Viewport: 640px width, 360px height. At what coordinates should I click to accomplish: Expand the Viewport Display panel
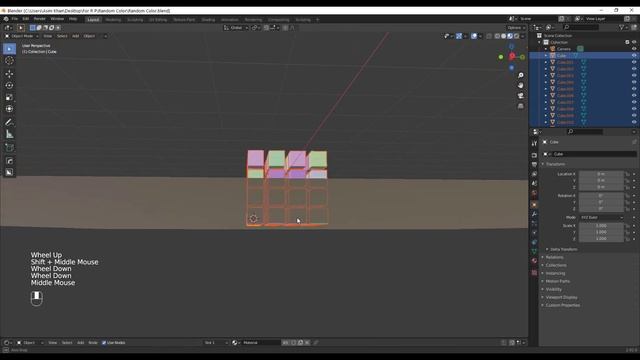[561, 298]
